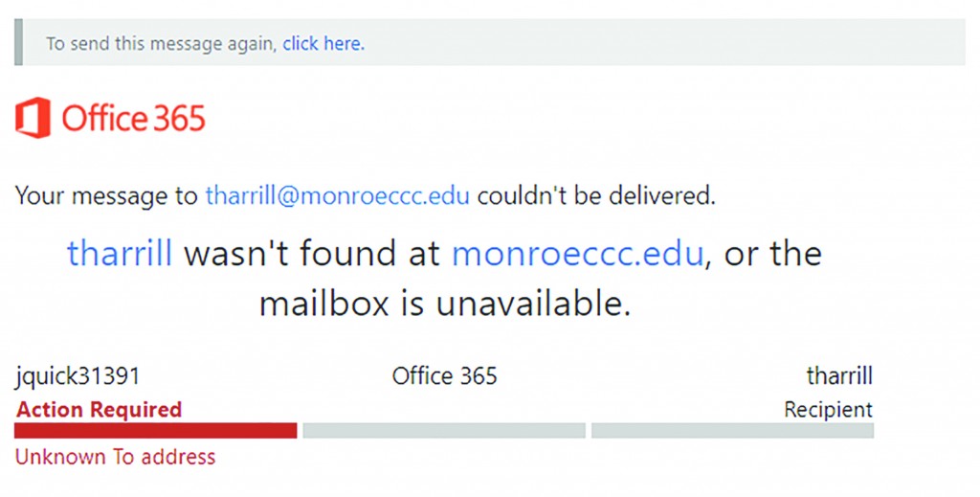
Task: Click the 'mailbox is unavailable' heading text
Action: pos(444,304)
